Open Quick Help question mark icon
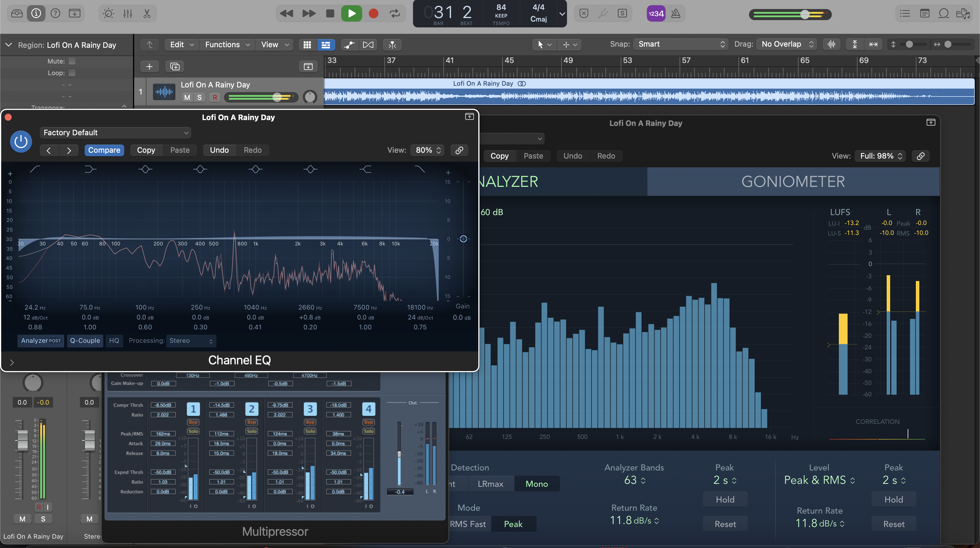980x548 pixels. 55,14
